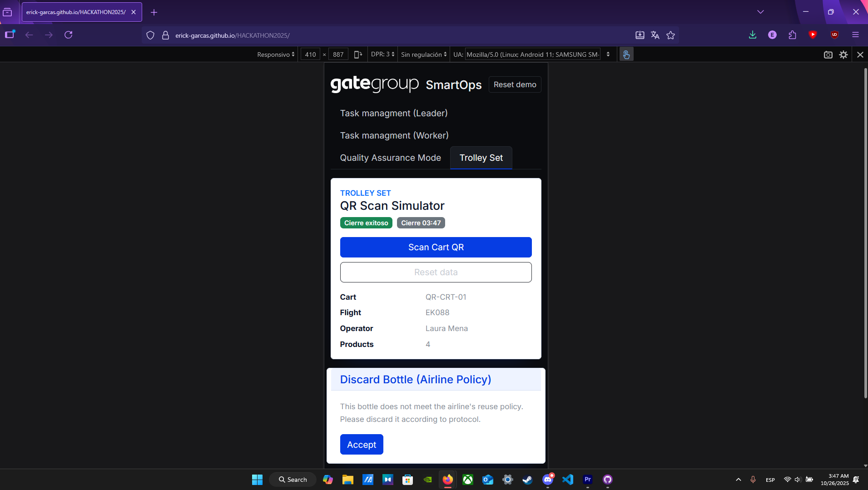Click the Discard Bottle (Airline Policy) heading
This screenshot has width=868, height=490.
click(x=415, y=380)
